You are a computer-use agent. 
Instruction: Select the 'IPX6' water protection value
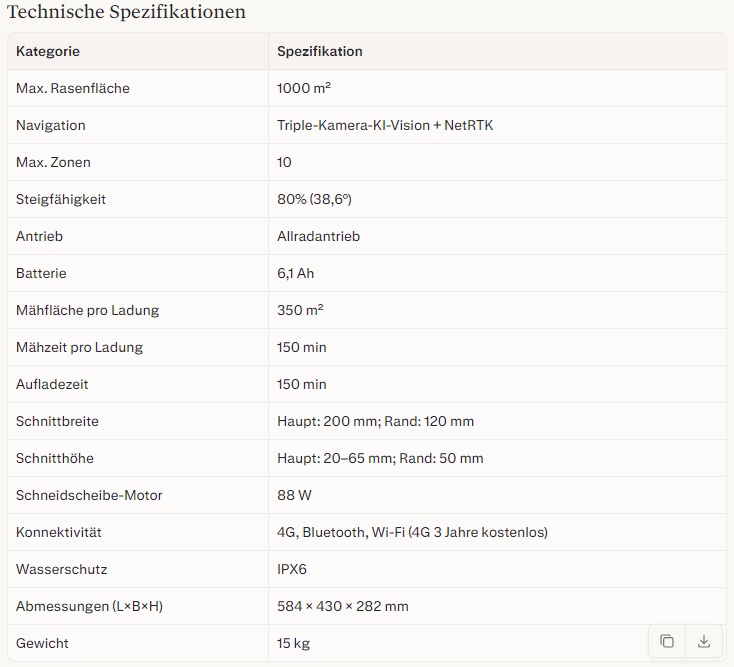[292, 569]
